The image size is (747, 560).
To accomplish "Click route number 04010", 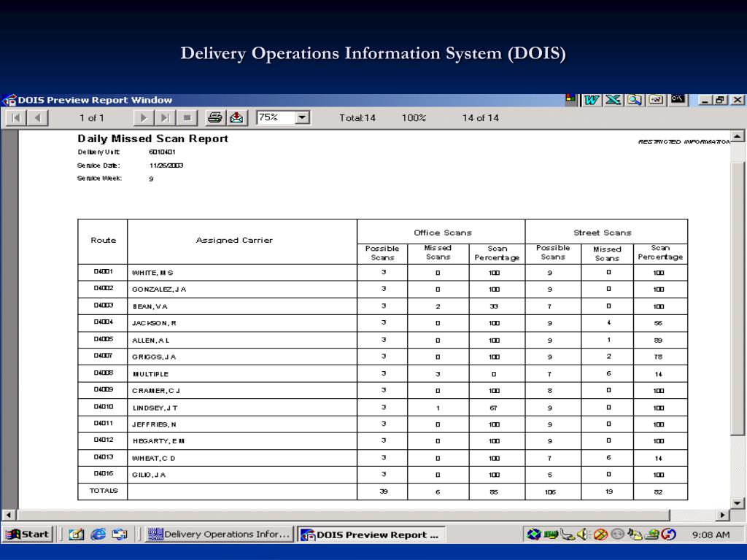I will click(104, 407).
